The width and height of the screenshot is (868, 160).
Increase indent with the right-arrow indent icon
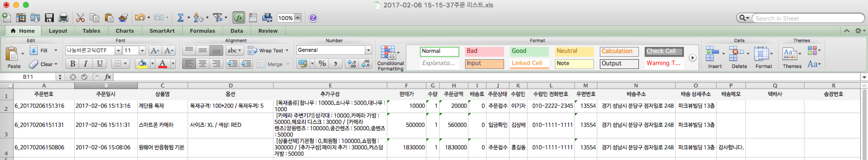[246, 63]
